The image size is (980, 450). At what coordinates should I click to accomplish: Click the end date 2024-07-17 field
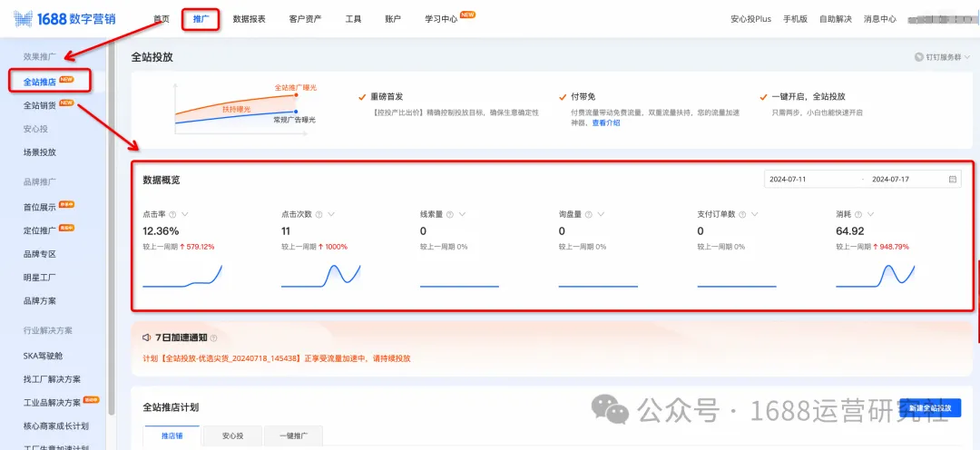click(891, 180)
